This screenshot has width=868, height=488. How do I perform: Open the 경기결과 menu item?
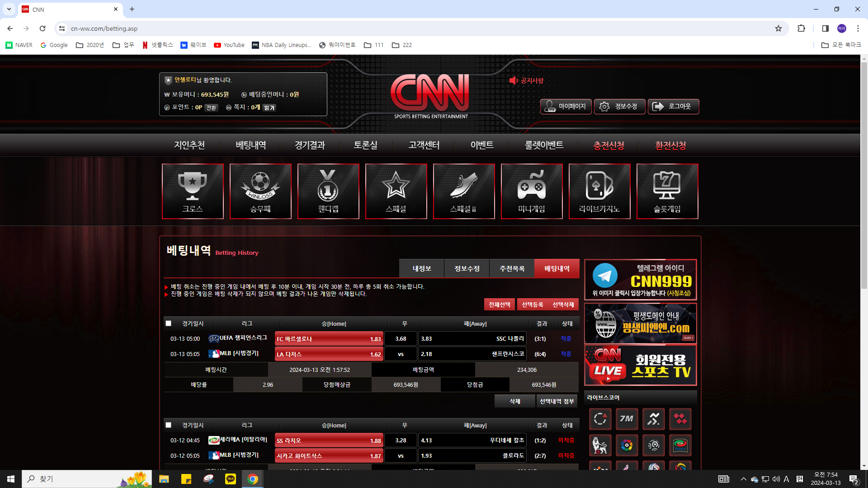[310, 145]
